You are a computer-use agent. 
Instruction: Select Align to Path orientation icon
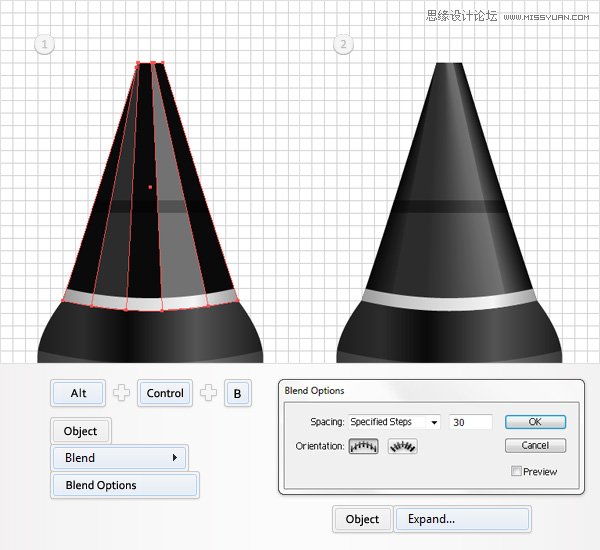click(402, 446)
